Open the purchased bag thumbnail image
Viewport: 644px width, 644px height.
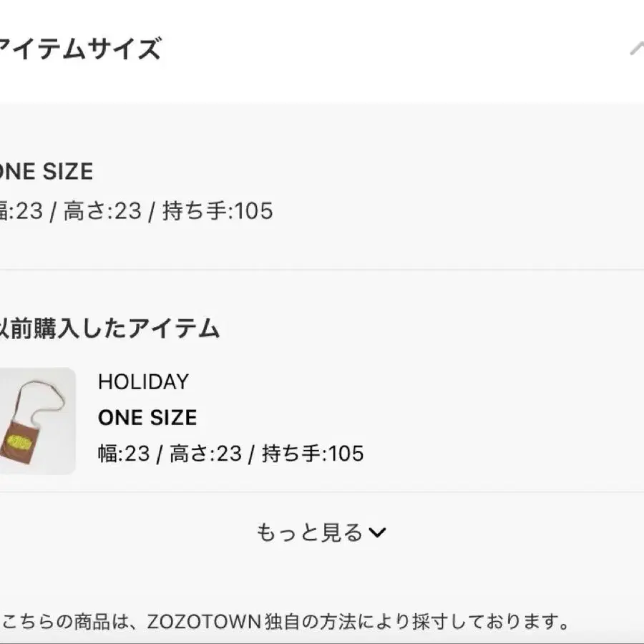[x=37, y=421]
